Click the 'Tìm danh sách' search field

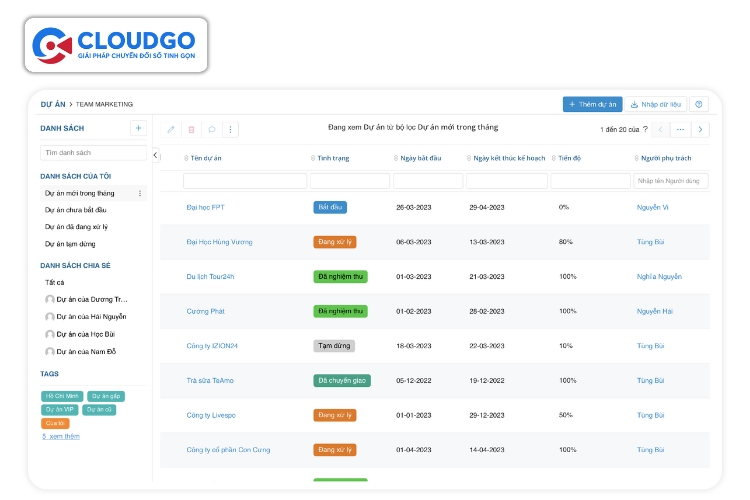point(93,152)
